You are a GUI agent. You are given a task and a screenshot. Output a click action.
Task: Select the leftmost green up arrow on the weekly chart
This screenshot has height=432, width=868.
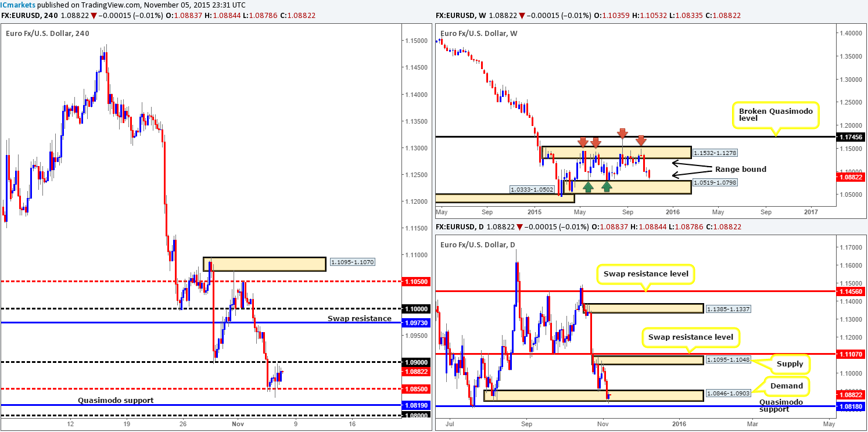[x=589, y=186]
